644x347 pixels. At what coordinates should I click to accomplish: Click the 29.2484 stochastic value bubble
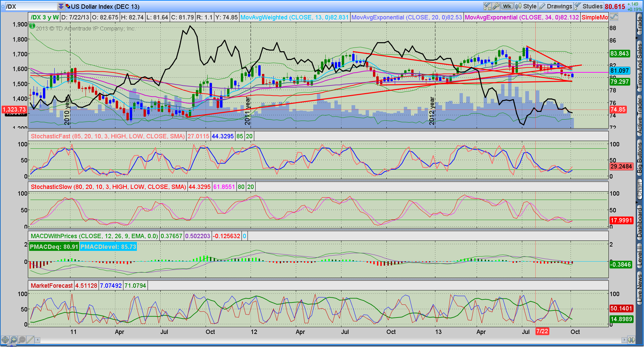coord(621,166)
